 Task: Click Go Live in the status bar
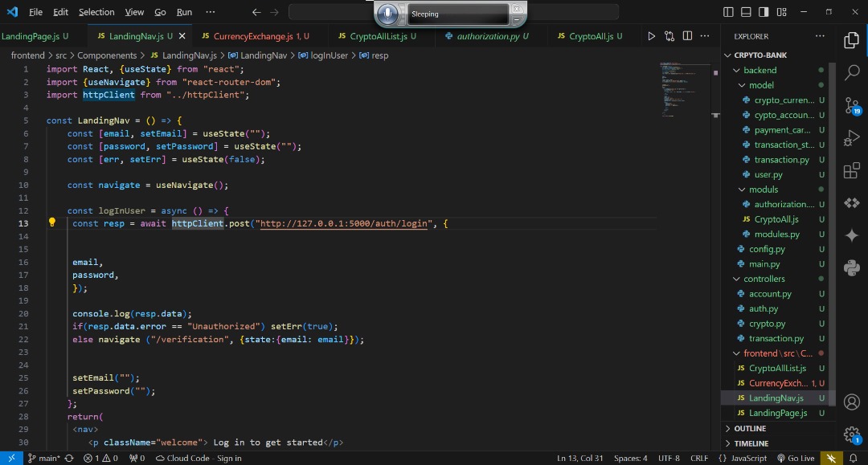796,458
